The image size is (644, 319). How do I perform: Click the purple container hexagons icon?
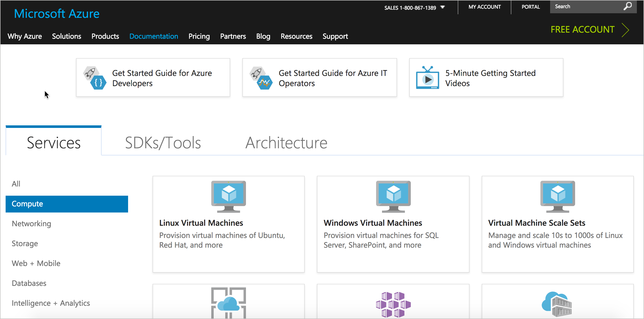(x=393, y=304)
